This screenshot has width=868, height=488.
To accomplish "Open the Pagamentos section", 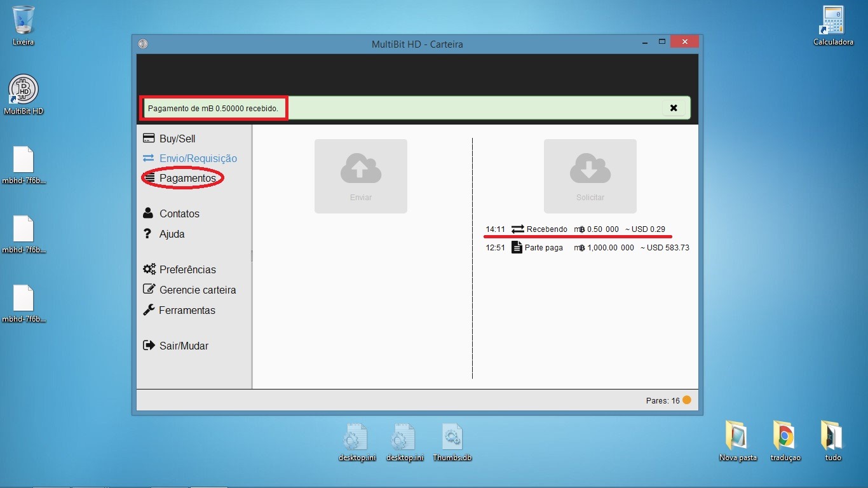I will (187, 179).
